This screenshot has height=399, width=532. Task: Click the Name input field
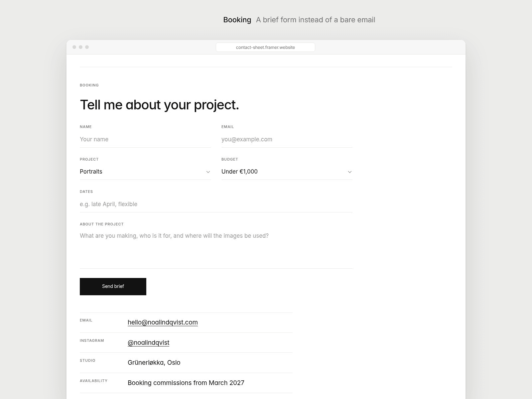(x=145, y=139)
